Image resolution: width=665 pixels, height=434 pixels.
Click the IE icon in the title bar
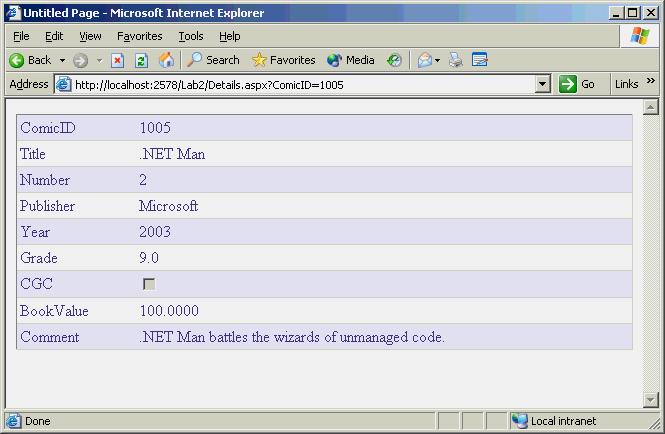pos(14,13)
